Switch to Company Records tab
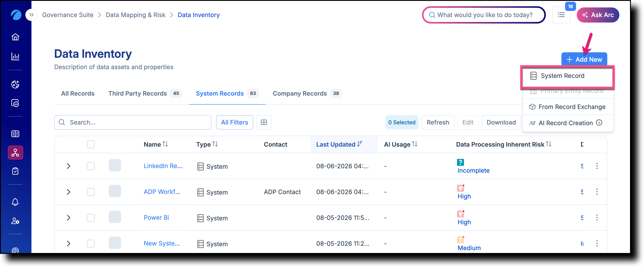 pyautogui.click(x=307, y=93)
